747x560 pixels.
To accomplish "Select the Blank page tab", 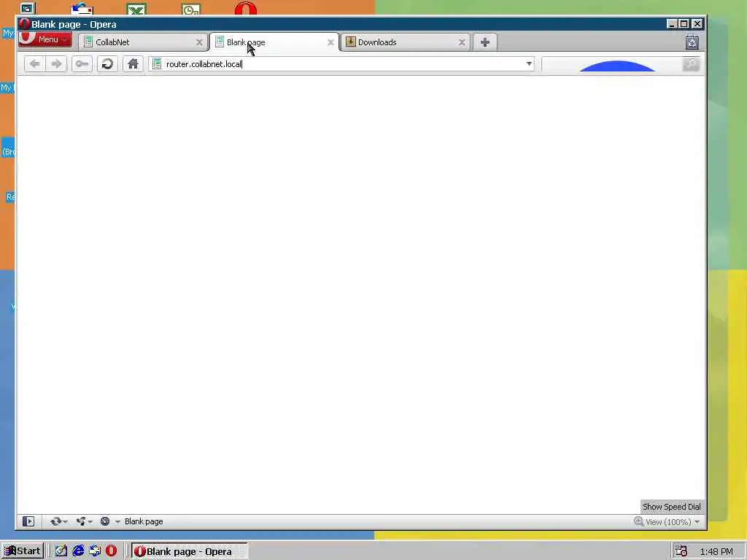I will (x=274, y=42).
